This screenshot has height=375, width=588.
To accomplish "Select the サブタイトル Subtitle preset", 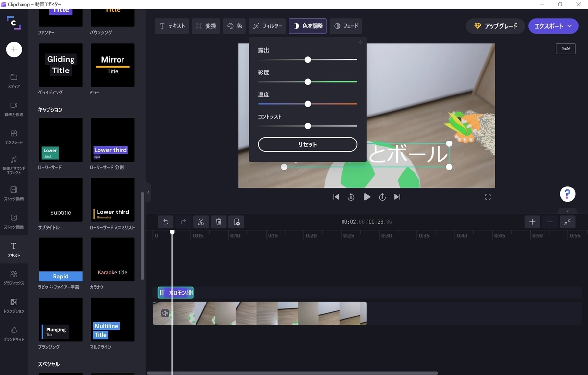I will (x=61, y=200).
